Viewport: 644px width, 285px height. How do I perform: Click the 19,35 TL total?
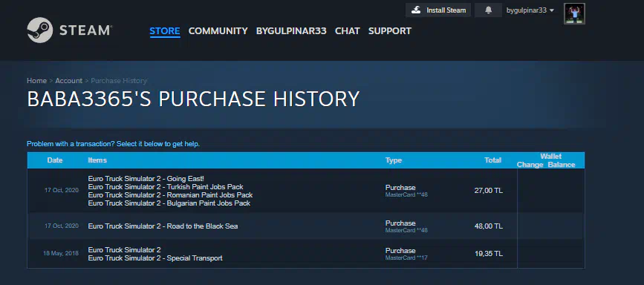pos(488,254)
